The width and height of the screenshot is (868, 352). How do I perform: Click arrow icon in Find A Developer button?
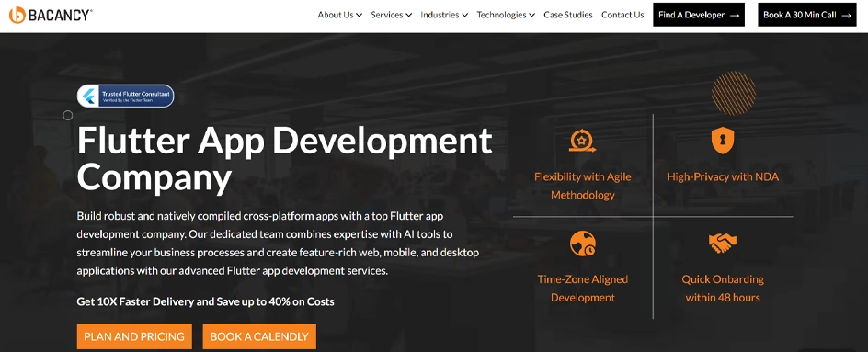735,16
